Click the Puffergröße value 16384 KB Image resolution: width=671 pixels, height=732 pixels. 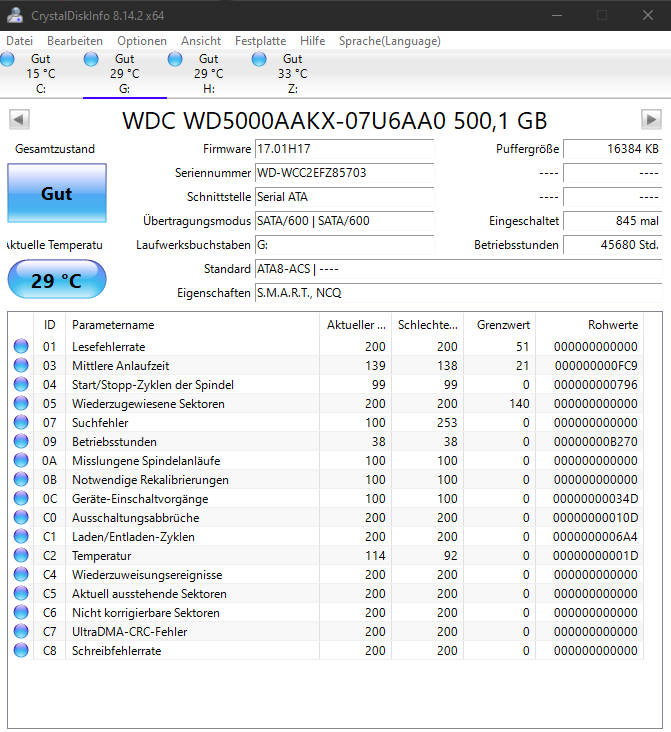[613, 149]
